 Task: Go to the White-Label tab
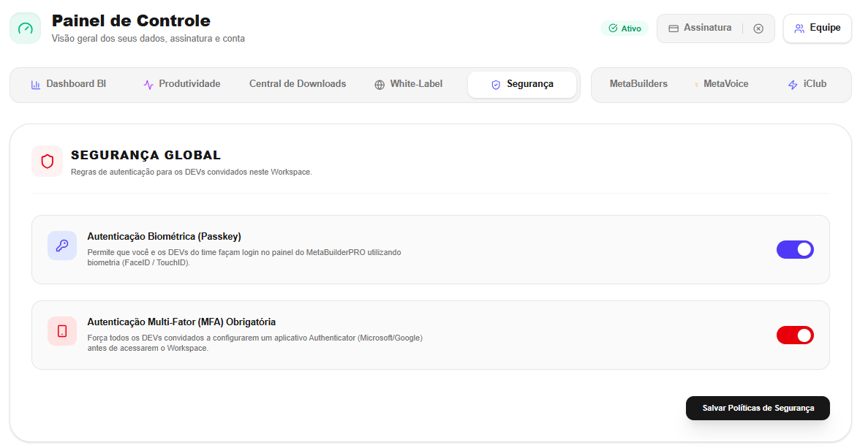coord(409,85)
